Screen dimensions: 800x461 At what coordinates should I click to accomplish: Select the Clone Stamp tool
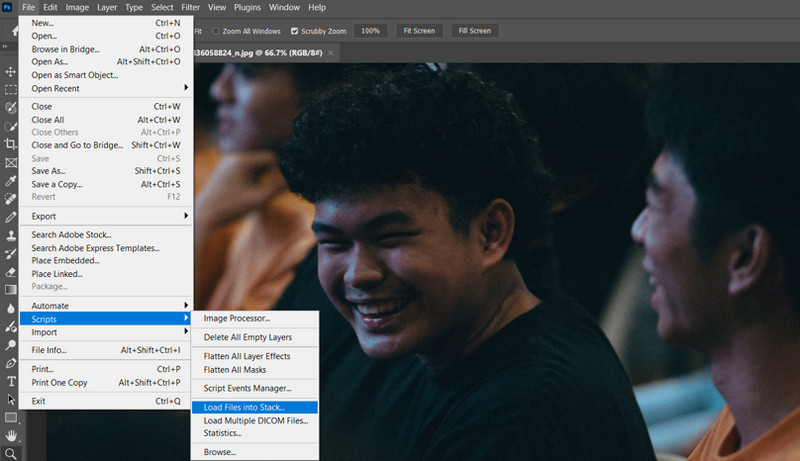pos(11,236)
